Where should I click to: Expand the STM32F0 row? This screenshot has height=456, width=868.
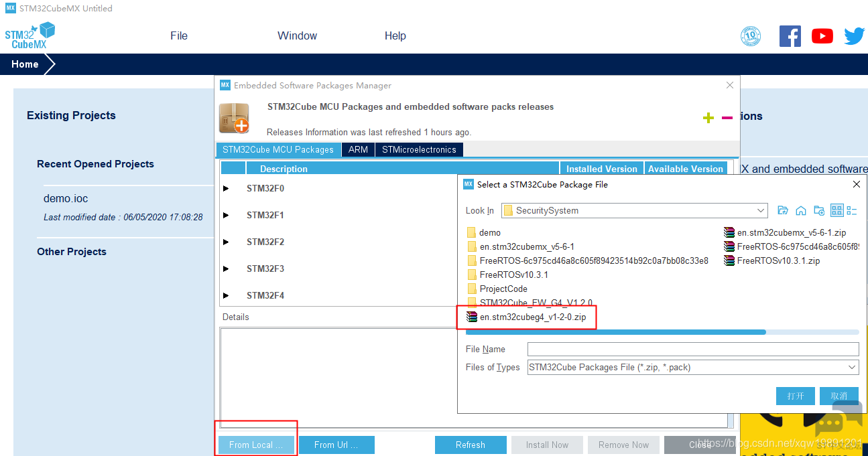point(227,189)
